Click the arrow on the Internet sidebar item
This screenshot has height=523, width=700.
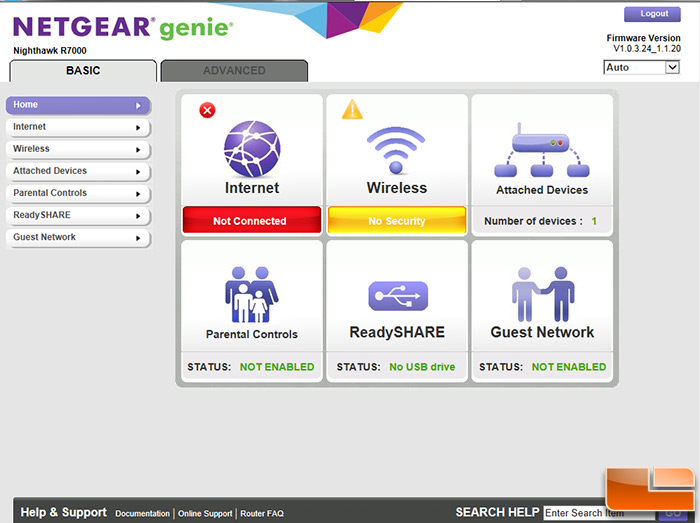pos(138,128)
